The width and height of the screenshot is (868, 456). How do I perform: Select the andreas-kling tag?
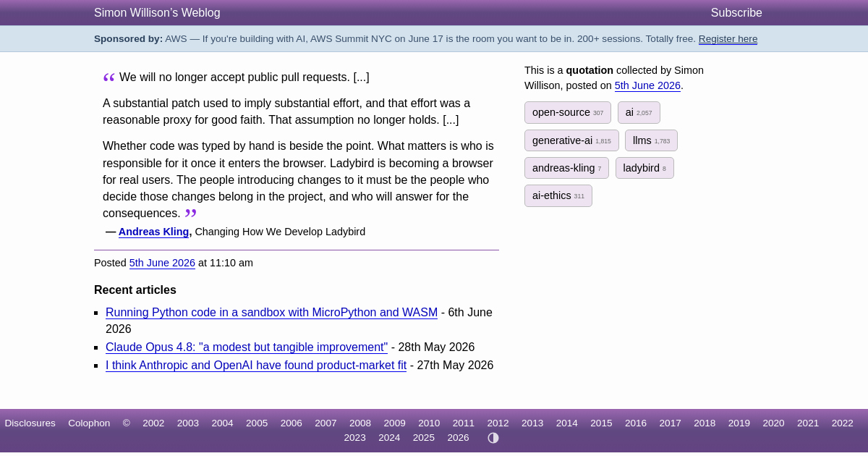pyautogui.click(x=566, y=168)
